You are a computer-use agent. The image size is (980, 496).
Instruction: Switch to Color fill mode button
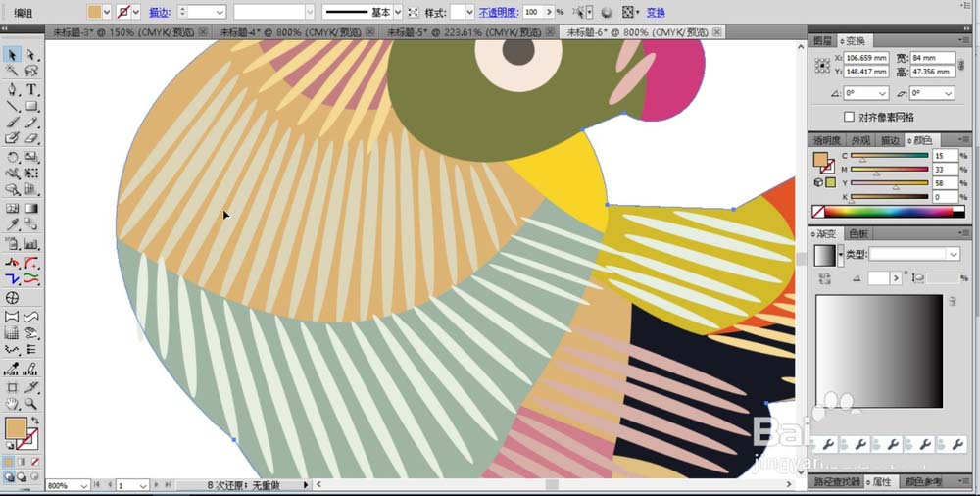click(x=9, y=462)
